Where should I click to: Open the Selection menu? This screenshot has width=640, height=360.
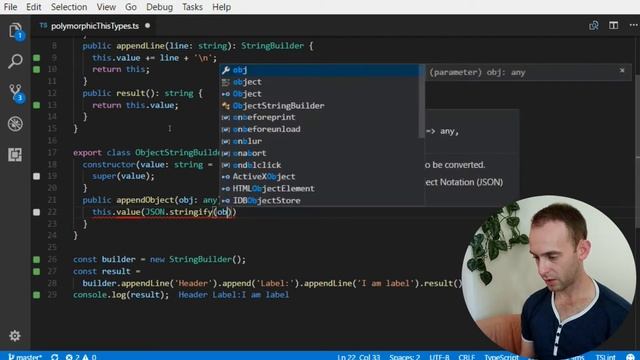(69, 7)
